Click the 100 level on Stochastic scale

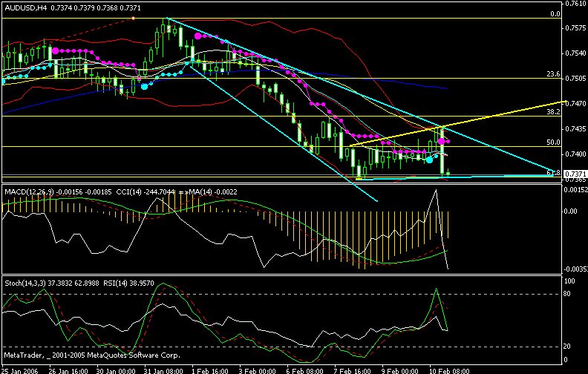[569, 281]
